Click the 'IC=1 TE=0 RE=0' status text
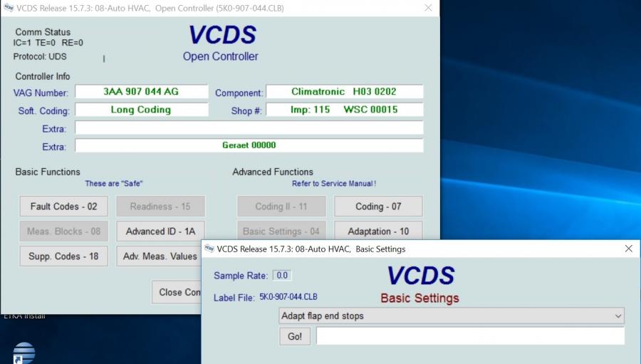The image size is (641, 364). pos(48,43)
